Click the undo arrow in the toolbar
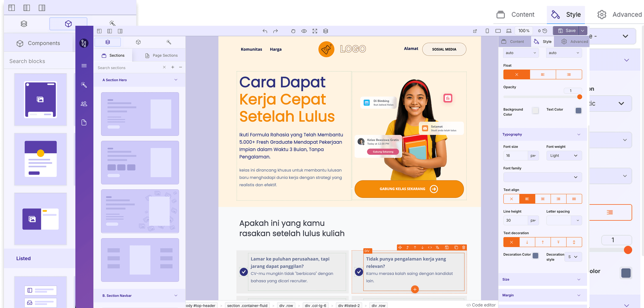 [x=265, y=31]
